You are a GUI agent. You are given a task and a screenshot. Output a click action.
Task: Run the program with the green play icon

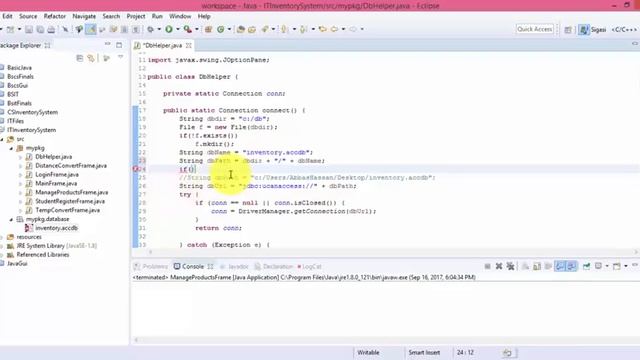[x=169, y=29]
